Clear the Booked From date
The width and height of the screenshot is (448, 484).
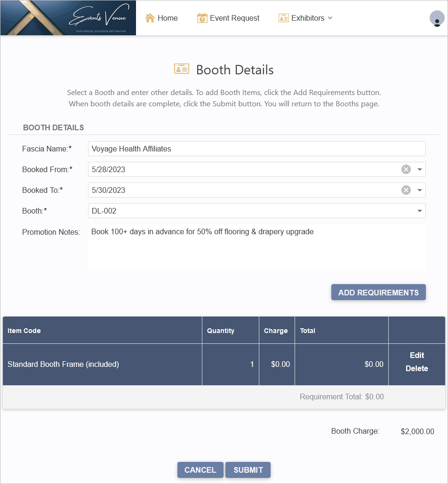[406, 169]
